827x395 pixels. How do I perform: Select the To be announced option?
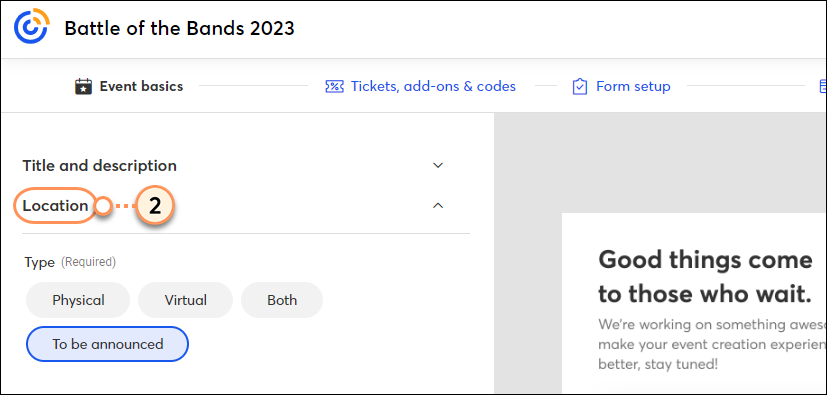tap(107, 344)
